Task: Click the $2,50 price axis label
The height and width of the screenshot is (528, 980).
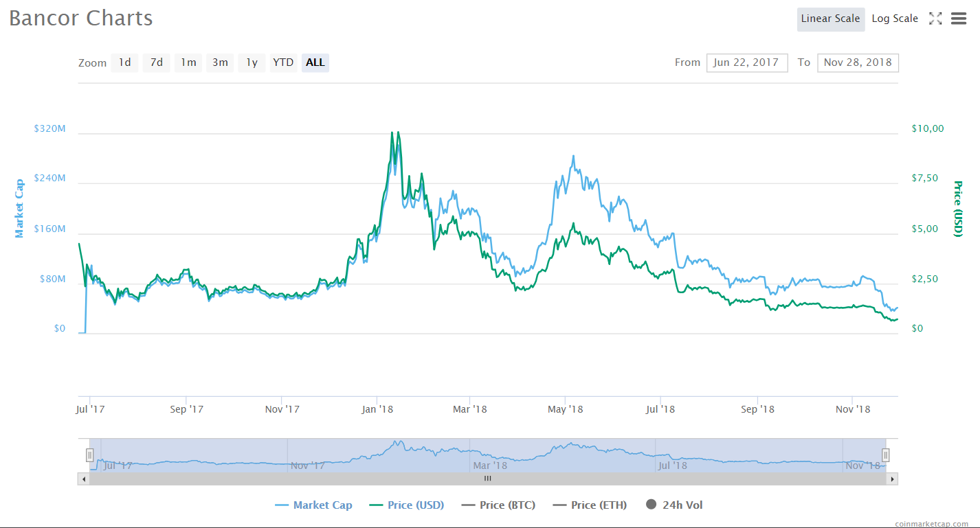Action: point(925,279)
